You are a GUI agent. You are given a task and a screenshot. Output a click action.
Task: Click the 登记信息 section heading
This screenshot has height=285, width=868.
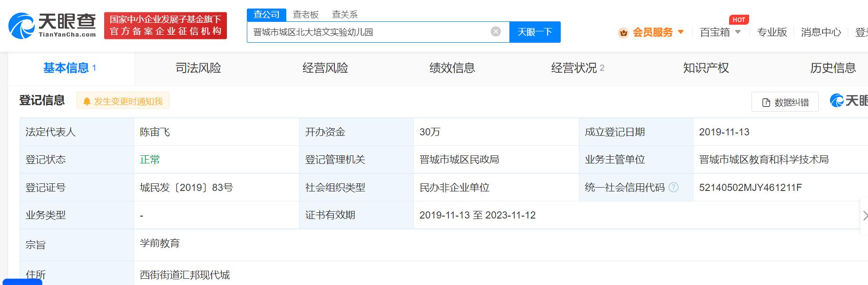pos(42,100)
